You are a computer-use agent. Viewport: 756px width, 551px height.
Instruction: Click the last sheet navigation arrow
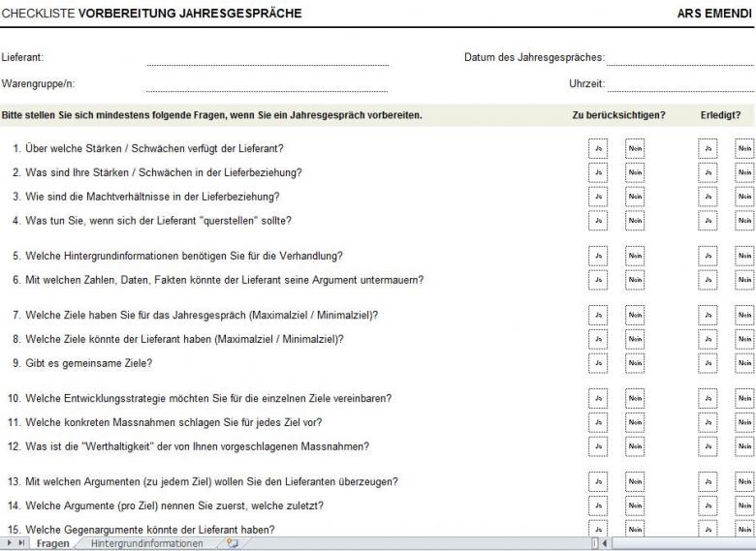(x=22, y=544)
